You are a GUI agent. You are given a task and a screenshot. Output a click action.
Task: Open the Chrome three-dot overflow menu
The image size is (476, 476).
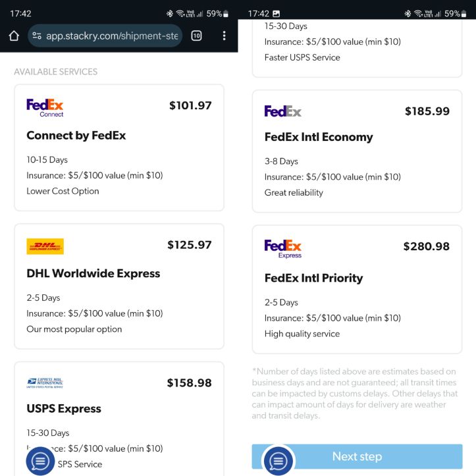pyautogui.click(x=224, y=36)
